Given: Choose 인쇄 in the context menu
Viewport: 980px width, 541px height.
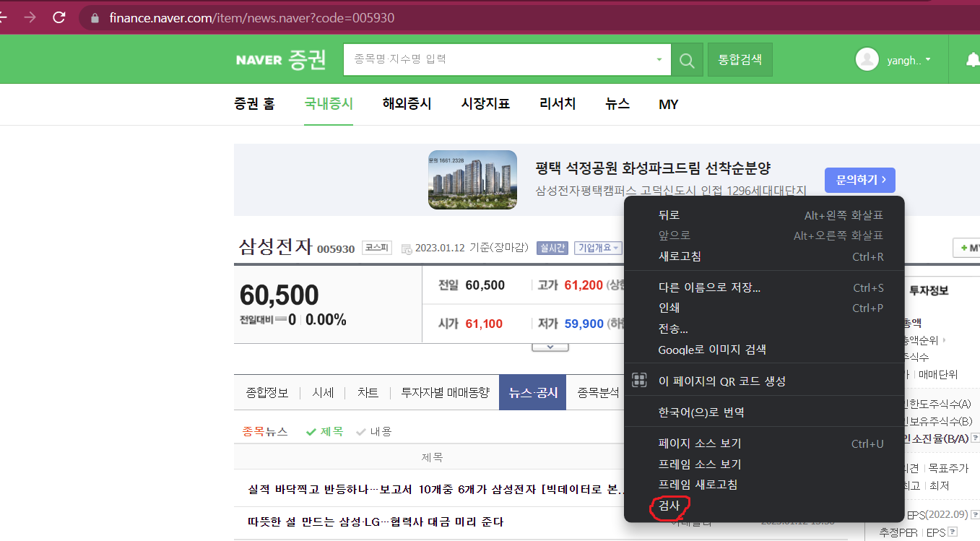Looking at the screenshot, I should tap(669, 308).
